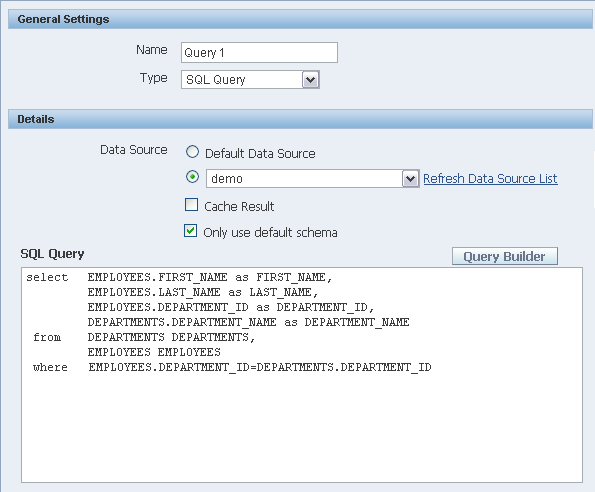Image resolution: width=595 pixels, height=492 pixels.
Task: Click the Data Source label
Action: point(134,150)
